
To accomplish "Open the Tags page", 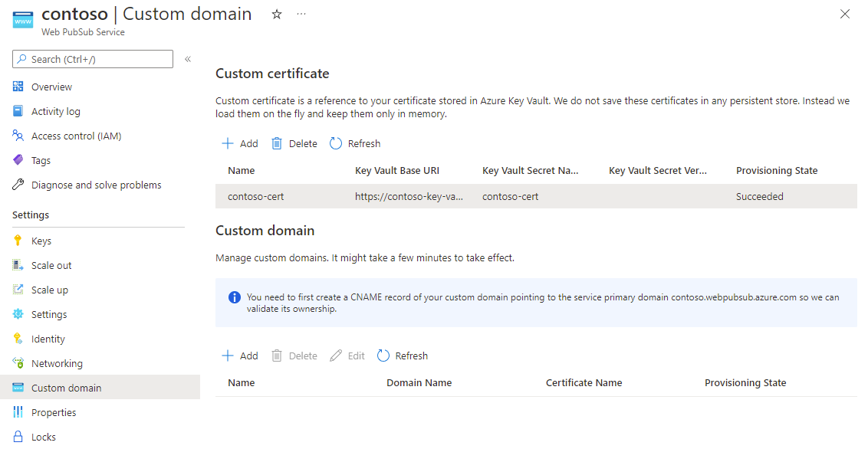I will coord(44,159).
